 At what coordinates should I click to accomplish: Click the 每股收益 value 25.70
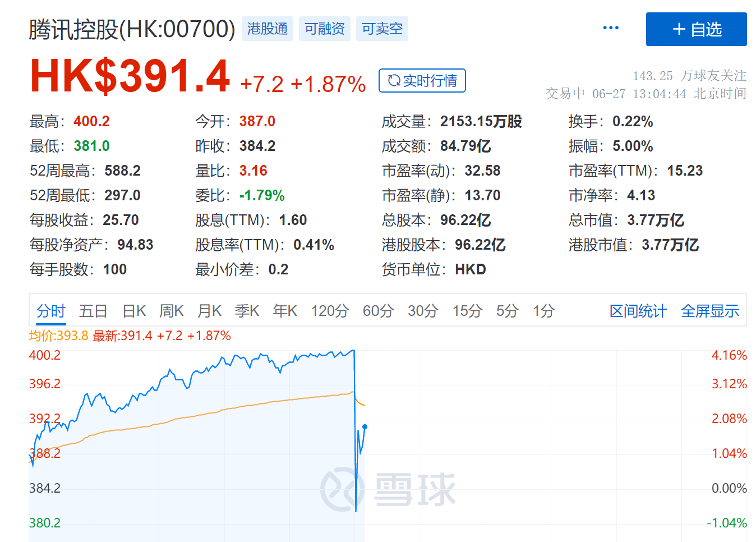pyautogui.click(x=121, y=220)
